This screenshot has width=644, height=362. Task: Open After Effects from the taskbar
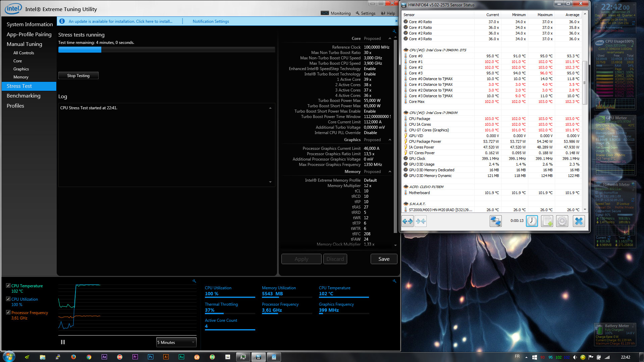104,357
